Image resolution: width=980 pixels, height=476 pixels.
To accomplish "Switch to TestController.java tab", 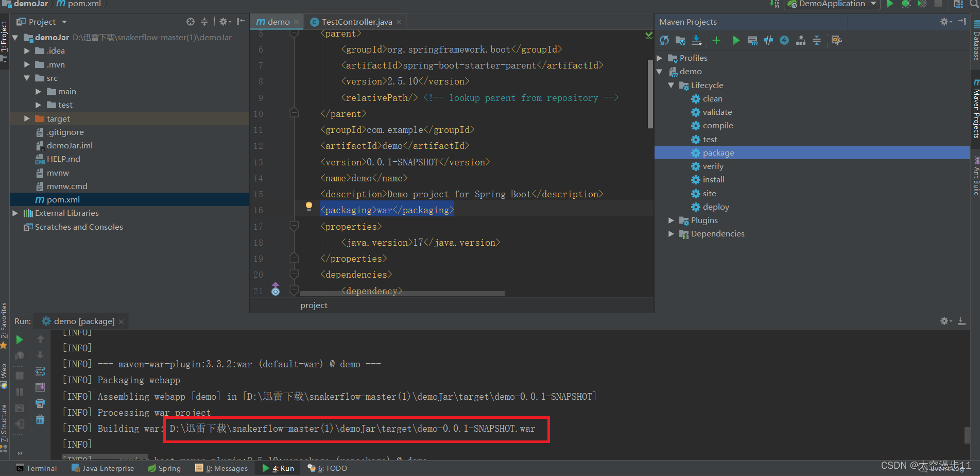I will 356,22.
